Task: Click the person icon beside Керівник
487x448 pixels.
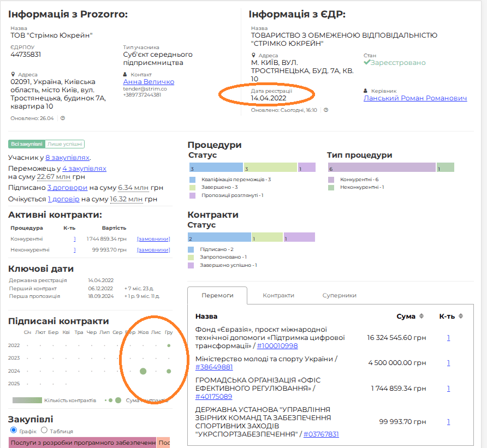Action: tap(365, 91)
